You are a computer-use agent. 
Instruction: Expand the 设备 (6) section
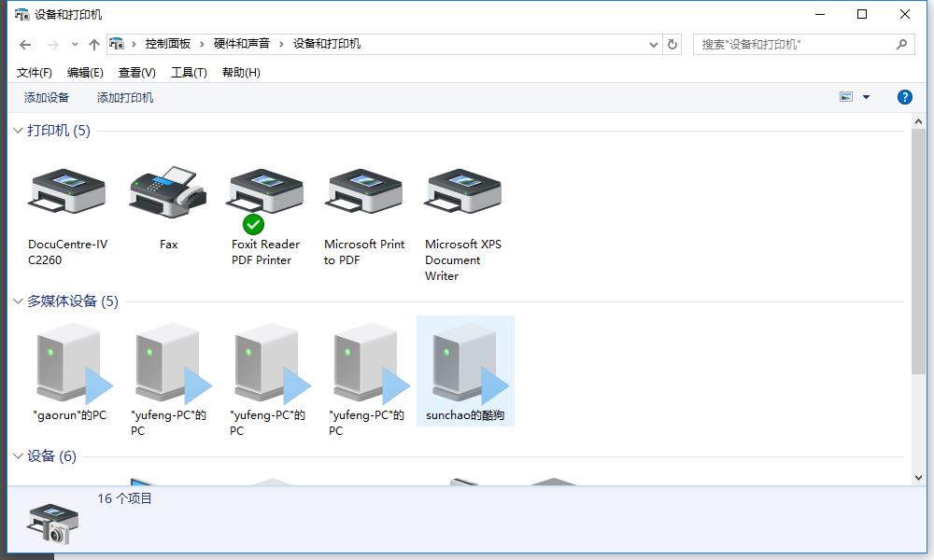click(17, 456)
